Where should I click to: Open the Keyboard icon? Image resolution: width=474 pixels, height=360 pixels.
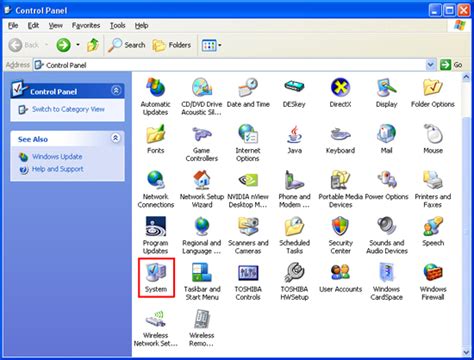coord(340,139)
